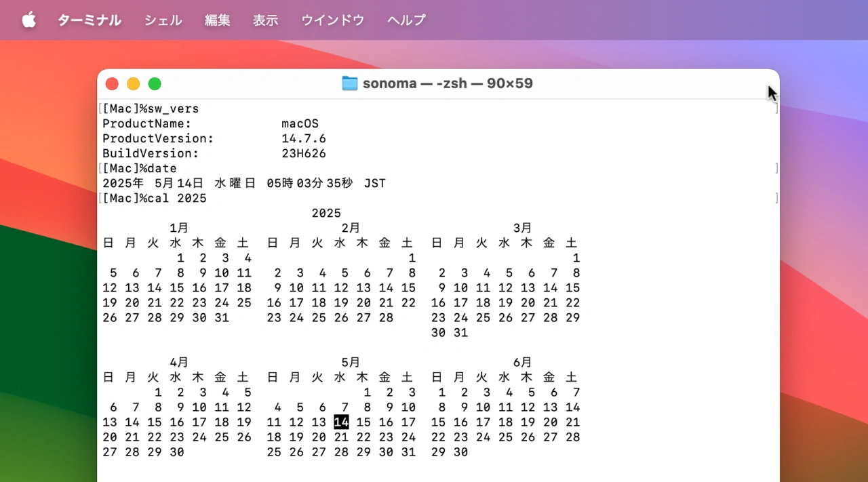The height and width of the screenshot is (482, 868).
Task: Open the 編集 menu
Action: click(218, 20)
